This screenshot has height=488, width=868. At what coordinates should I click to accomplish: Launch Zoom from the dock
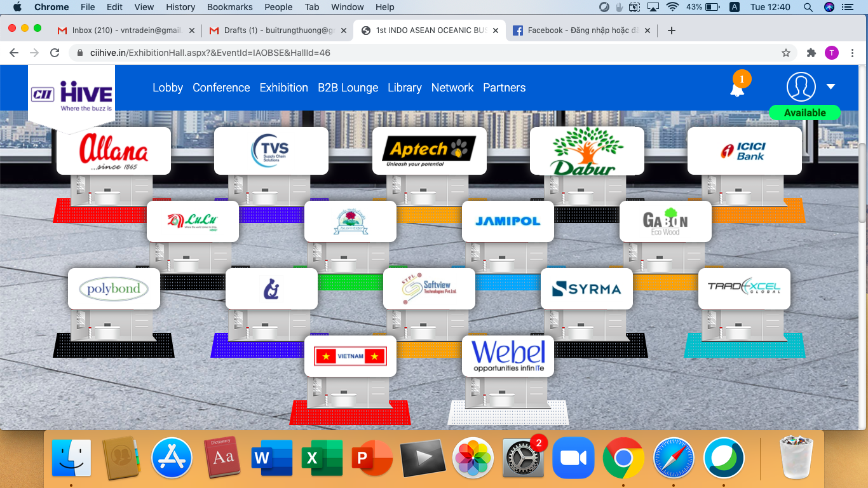[x=573, y=458]
